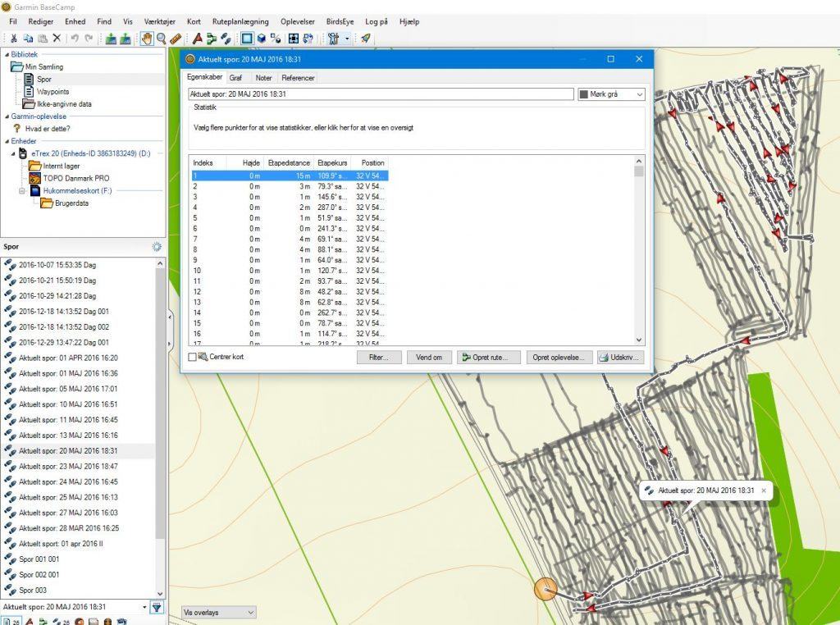Screen dimensions: 840x625
Task: Switch to the 2D map view icon
Action: 247,39
